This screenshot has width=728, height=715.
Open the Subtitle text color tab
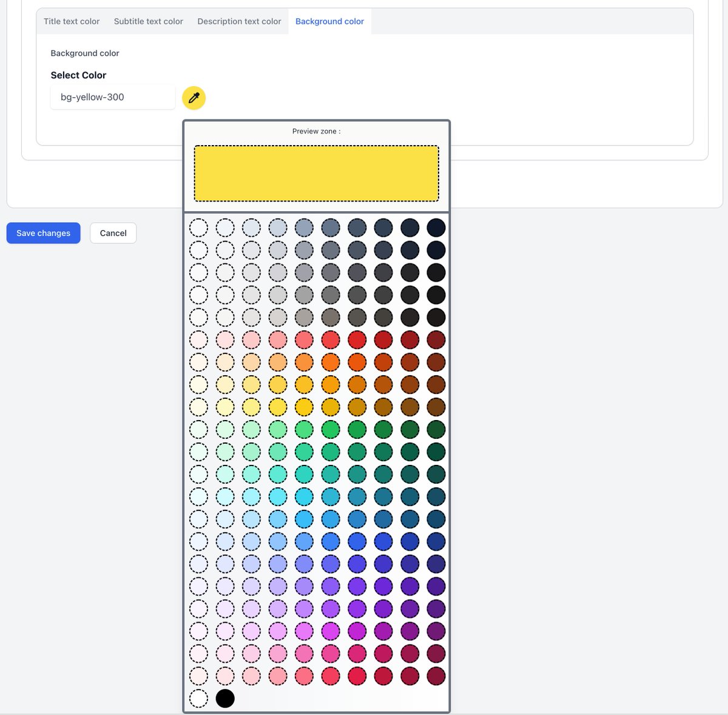point(149,21)
